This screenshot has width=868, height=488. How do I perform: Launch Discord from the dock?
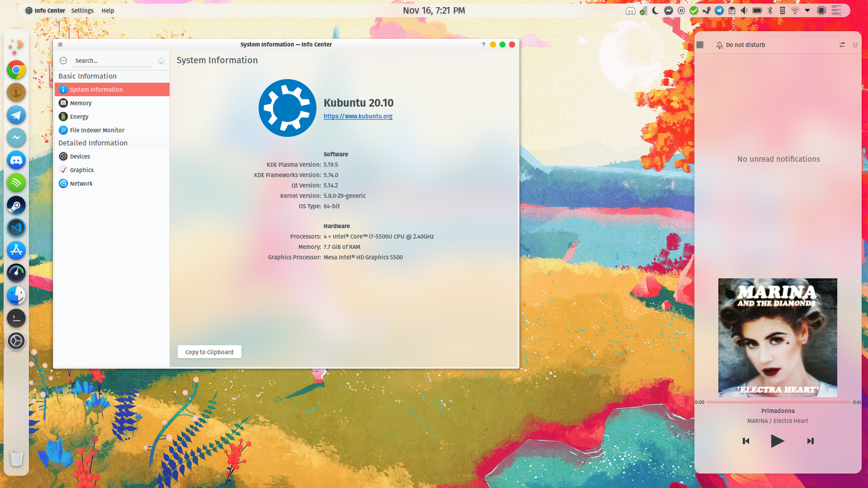click(16, 160)
